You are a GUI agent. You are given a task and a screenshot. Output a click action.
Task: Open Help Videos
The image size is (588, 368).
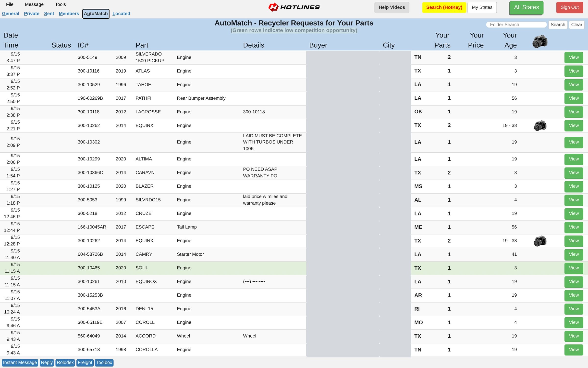tap(392, 7)
